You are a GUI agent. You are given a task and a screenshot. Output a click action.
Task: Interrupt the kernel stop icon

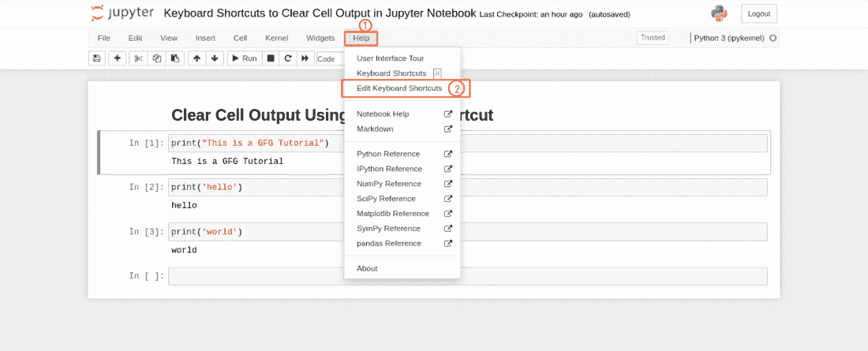tap(270, 58)
